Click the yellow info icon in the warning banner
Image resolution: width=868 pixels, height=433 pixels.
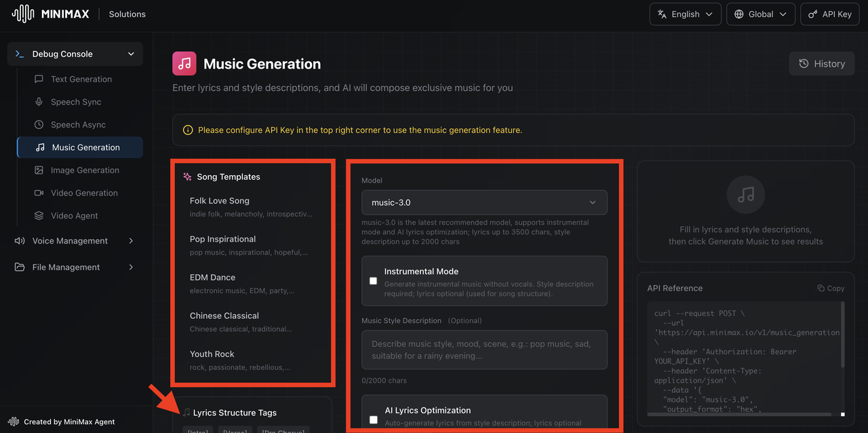(188, 130)
